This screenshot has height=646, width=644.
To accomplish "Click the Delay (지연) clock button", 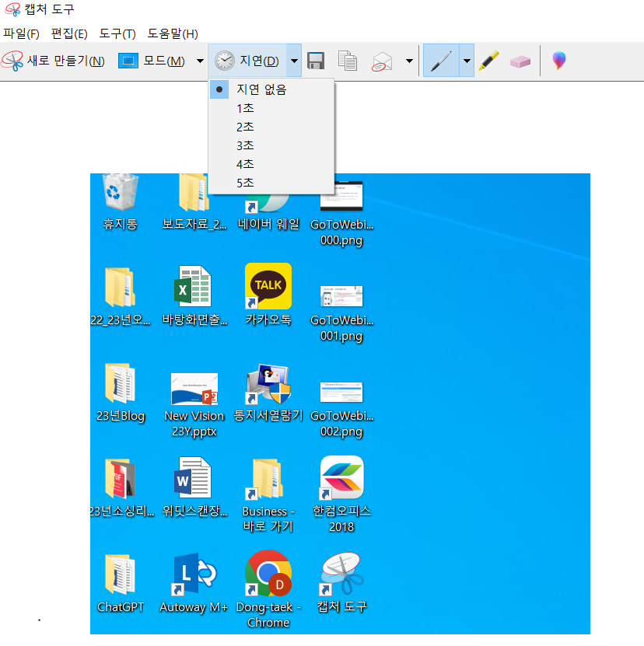I will pos(247,61).
